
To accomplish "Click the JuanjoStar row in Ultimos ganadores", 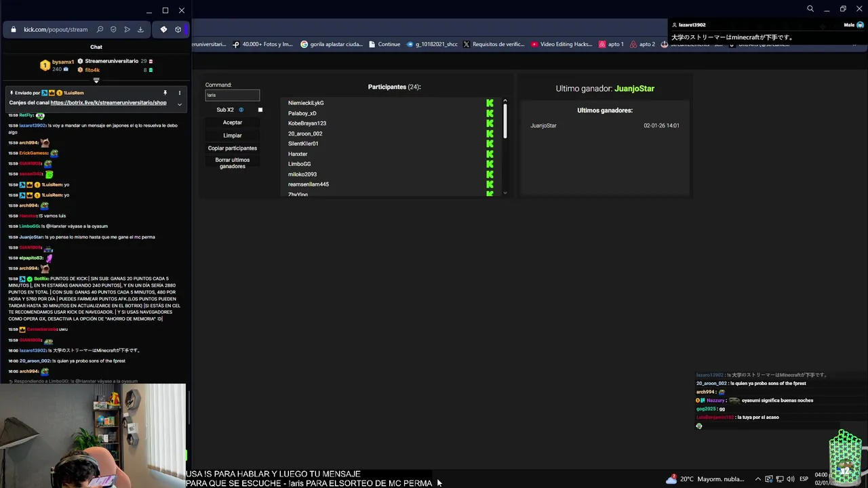I will (604, 125).
